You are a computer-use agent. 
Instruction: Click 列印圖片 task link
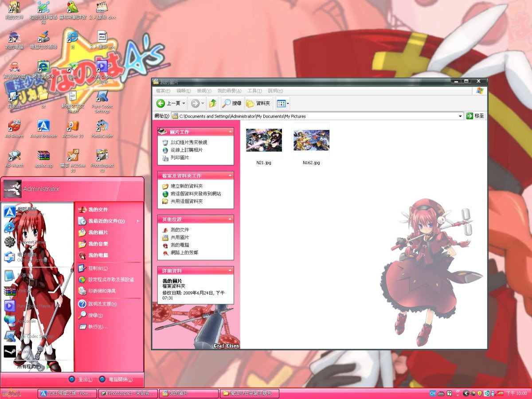coord(180,158)
